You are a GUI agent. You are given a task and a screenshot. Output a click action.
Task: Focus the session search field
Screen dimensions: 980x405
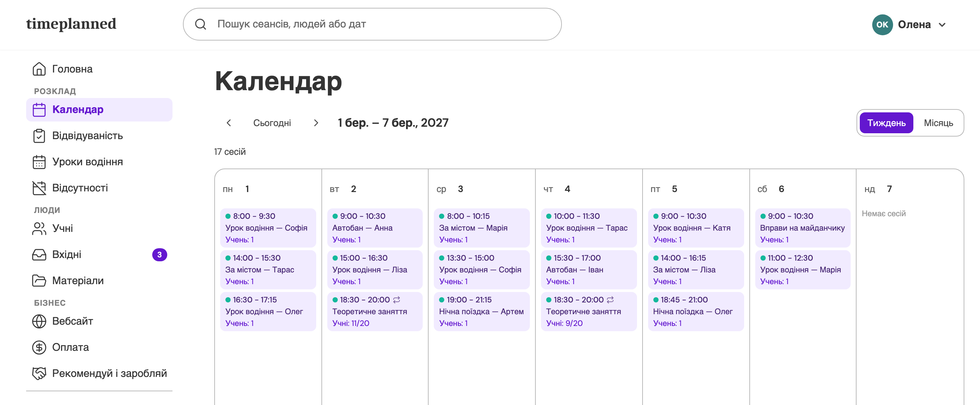pos(372,24)
